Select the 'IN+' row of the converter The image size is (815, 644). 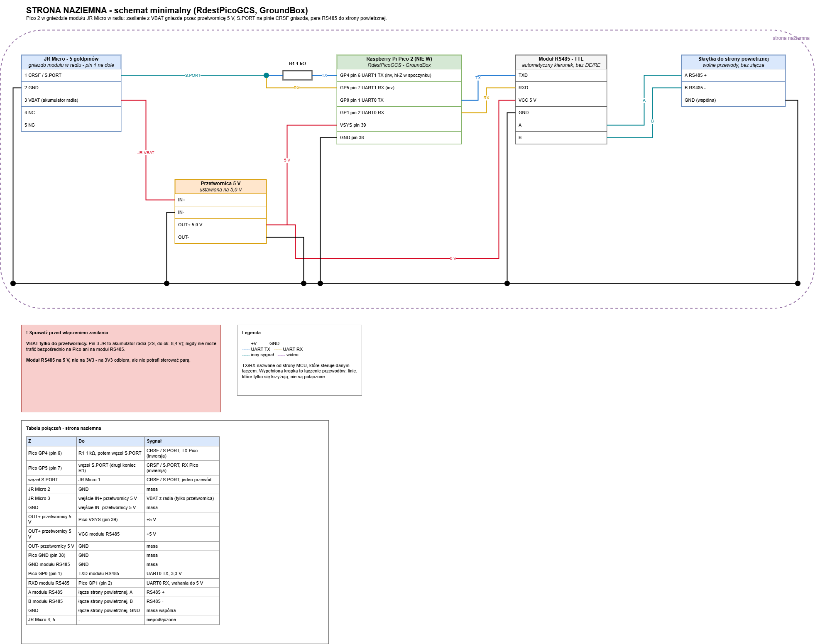(220, 200)
